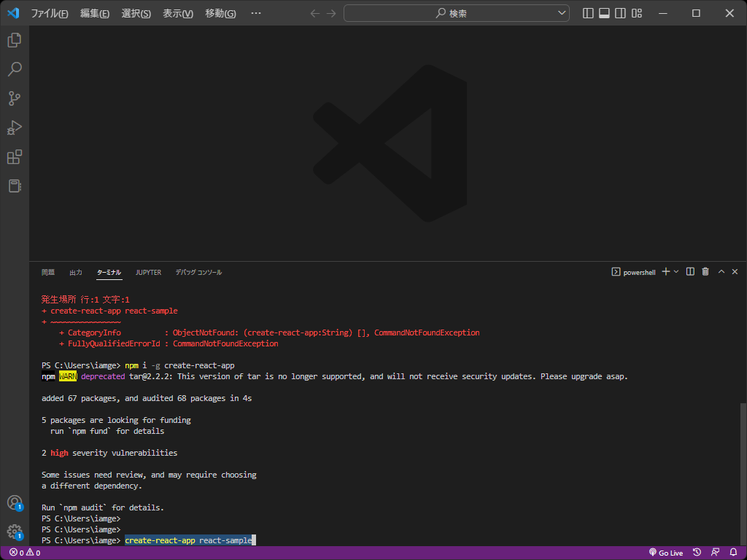Click 'Run `npm audit` for details.' line
Screen dimensions: 747x560
[103, 507]
